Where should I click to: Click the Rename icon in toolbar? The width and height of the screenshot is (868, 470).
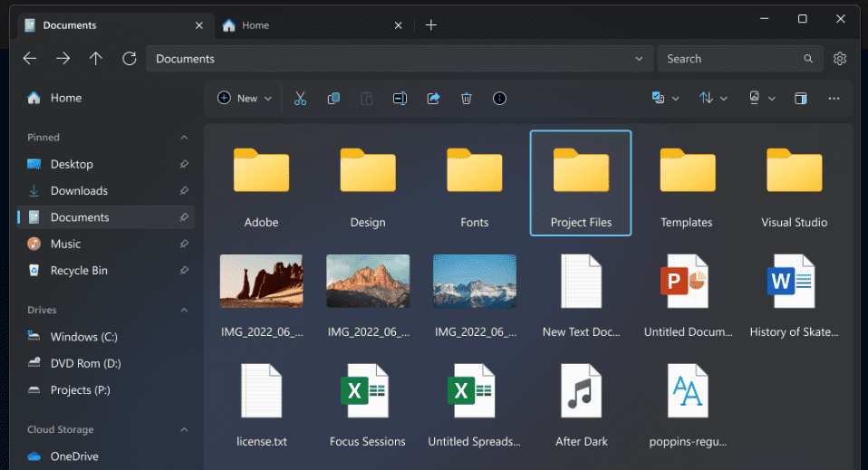(x=400, y=98)
